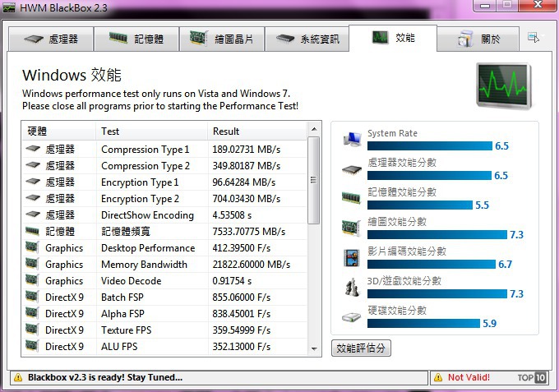
Task: Click the card icon in Memory Bandwidth row
Action: (32, 263)
